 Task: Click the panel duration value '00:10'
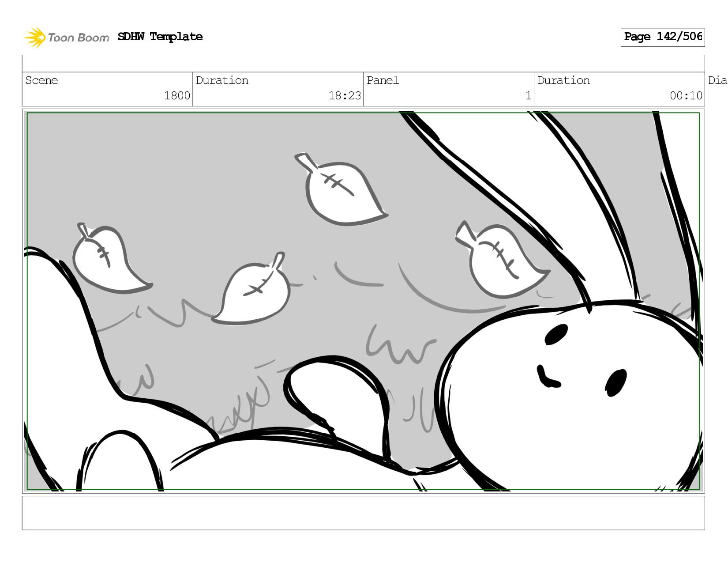[x=686, y=96]
